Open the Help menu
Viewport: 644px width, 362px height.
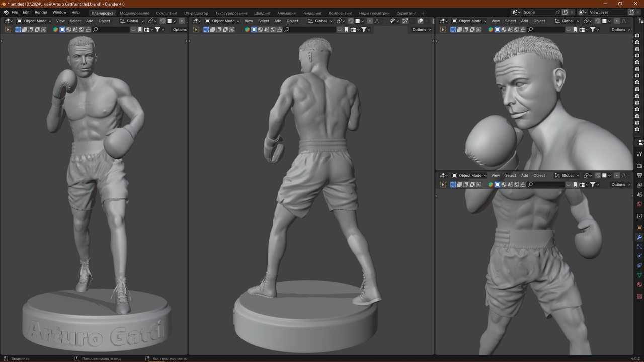75,12
